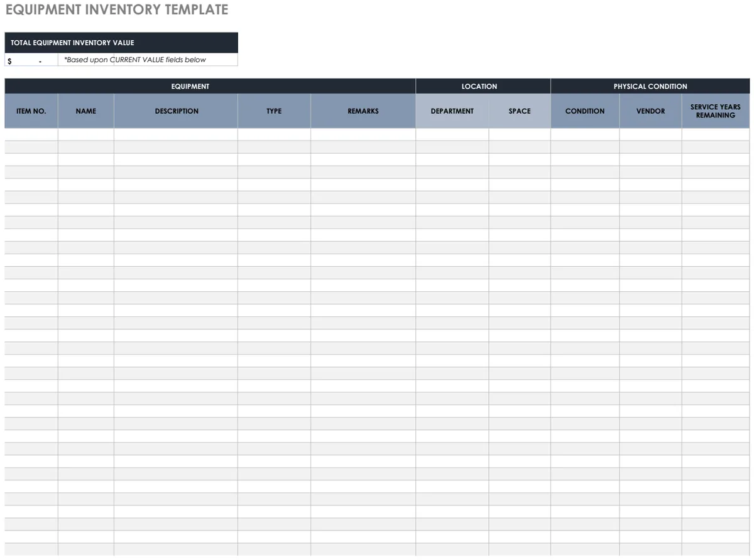Image resolution: width=754 pixels, height=560 pixels.
Task: Select the CONDITION column header
Action: click(585, 111)
